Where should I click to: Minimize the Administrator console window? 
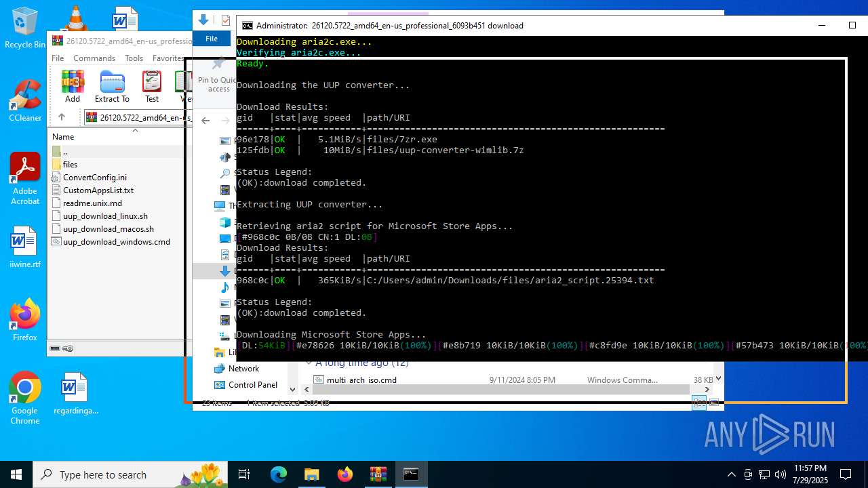point(822,25)
